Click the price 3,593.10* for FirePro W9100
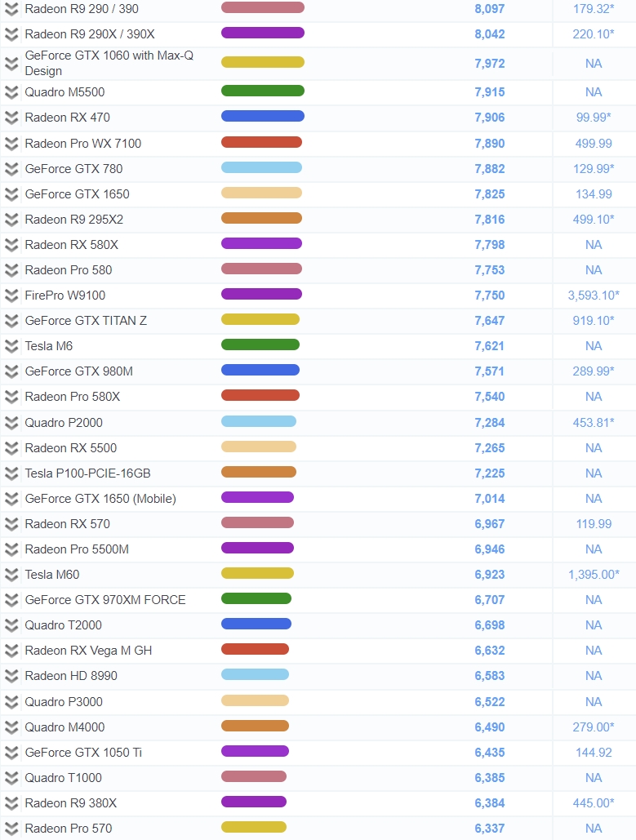This screenshot has width=636, height=840. click(594, 296)
